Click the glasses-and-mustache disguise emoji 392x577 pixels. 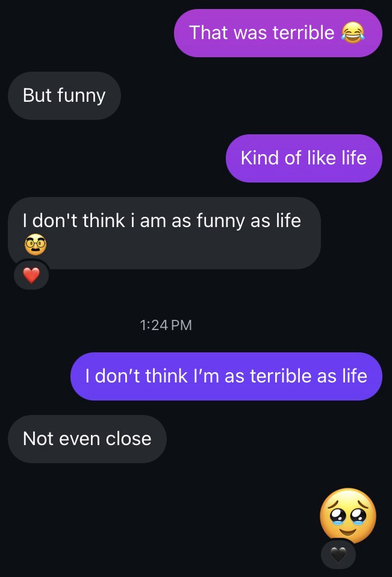[x=34, y=245]
